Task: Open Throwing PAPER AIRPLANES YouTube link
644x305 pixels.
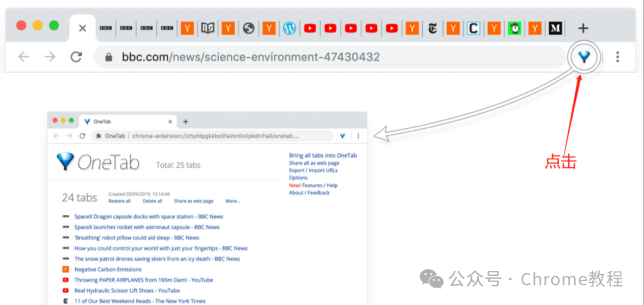Action: point(144,280)
